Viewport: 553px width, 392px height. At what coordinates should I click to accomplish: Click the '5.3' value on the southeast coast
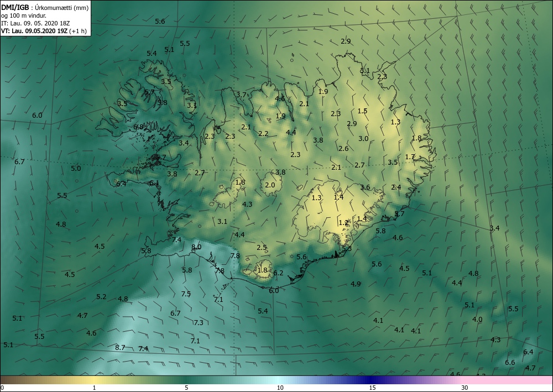tap(347, 249)
